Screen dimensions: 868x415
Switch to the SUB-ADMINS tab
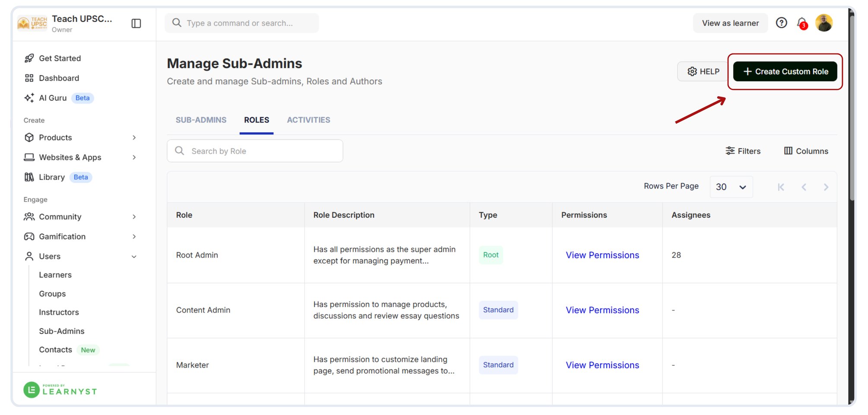click(x=201, y=120)
